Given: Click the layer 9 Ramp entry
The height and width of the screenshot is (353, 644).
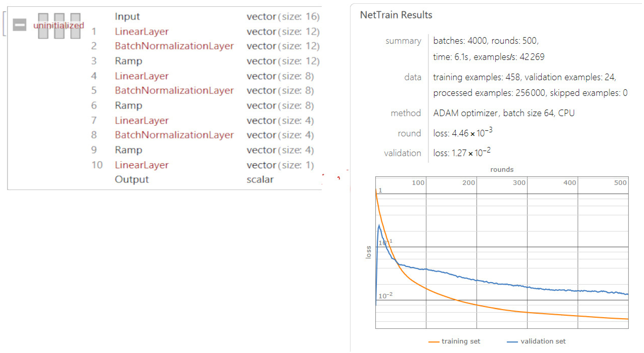Looking at the screenshot, I should coord(129,150).
